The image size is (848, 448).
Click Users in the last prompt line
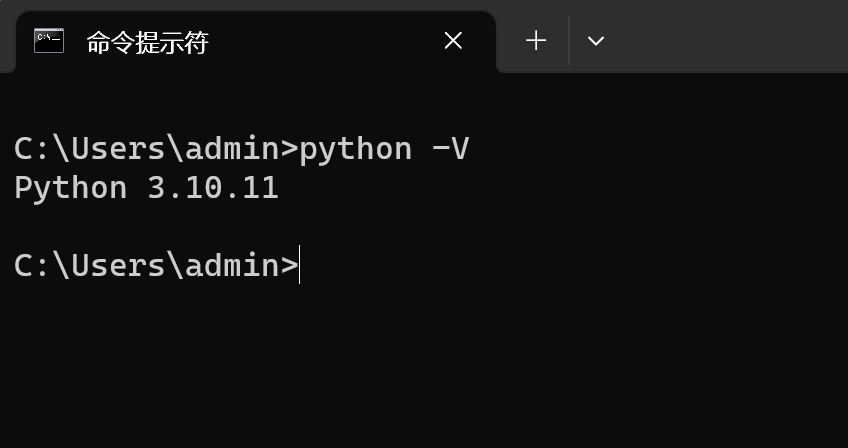[118, 266]
